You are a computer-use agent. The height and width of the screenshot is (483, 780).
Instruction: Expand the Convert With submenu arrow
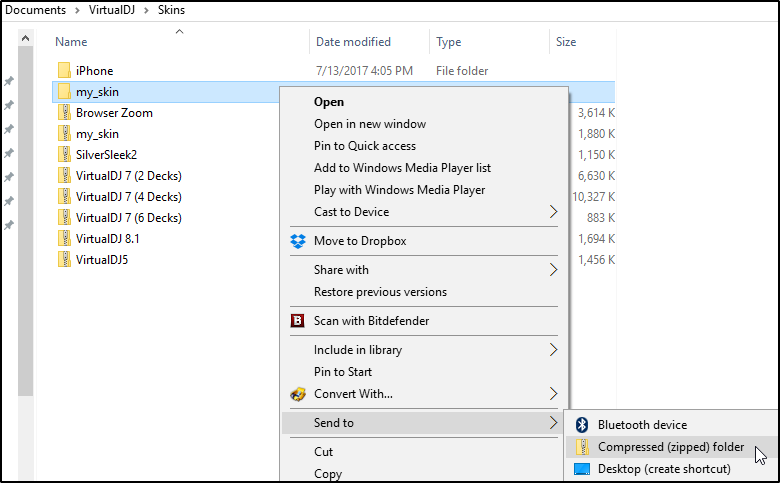click(553, 393)
